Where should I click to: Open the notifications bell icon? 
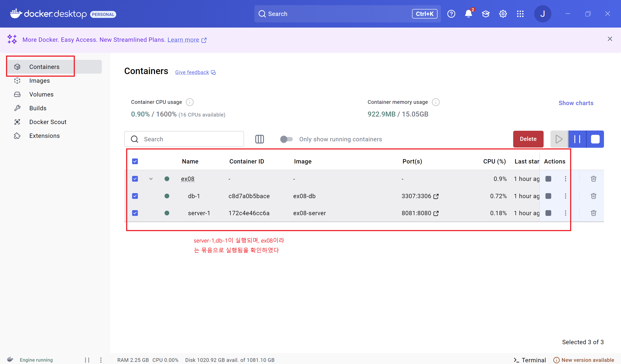(x=468, y=14)
